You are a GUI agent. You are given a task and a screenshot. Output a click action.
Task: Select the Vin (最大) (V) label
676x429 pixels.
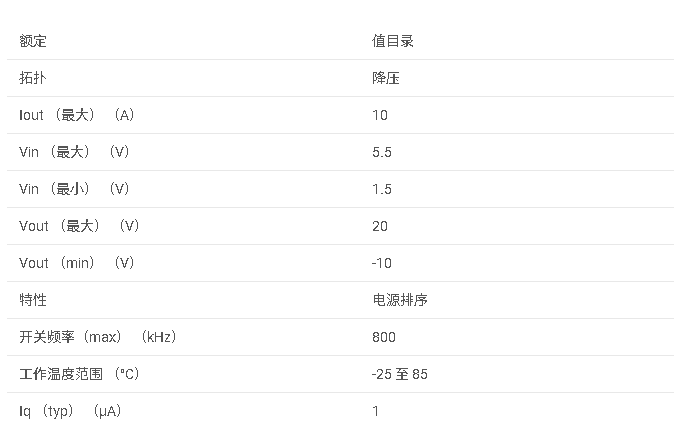click(x=74, y=152)
